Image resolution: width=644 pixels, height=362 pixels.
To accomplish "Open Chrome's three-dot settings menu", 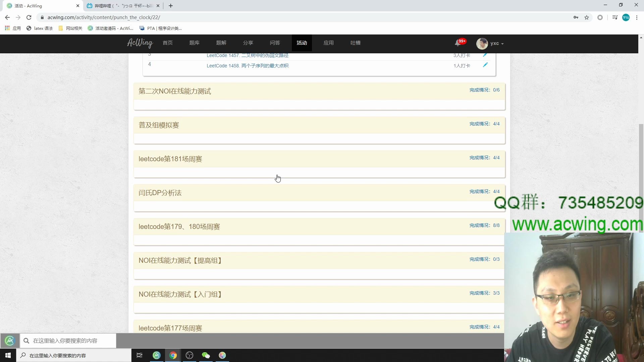I will 637,17.
